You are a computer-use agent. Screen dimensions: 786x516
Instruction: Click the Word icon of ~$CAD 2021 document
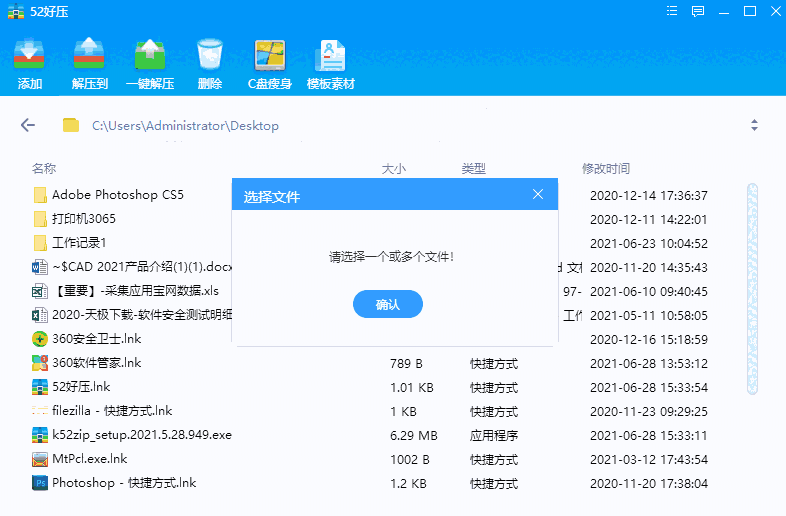[x=40, y=267]
